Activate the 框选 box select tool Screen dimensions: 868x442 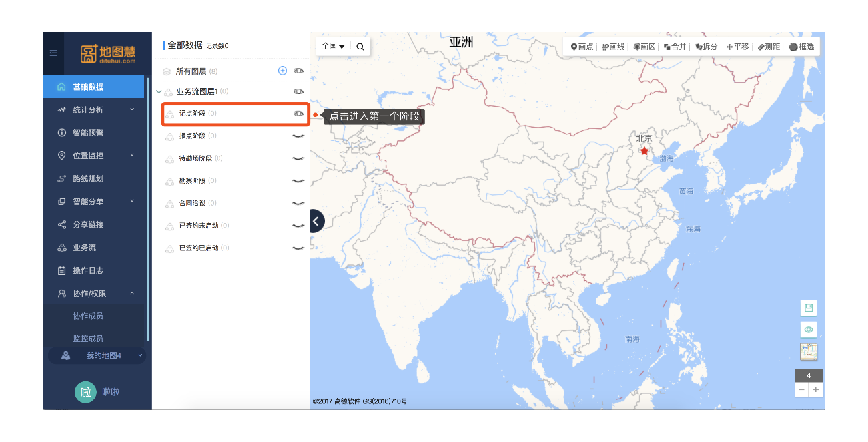[801, 47]
